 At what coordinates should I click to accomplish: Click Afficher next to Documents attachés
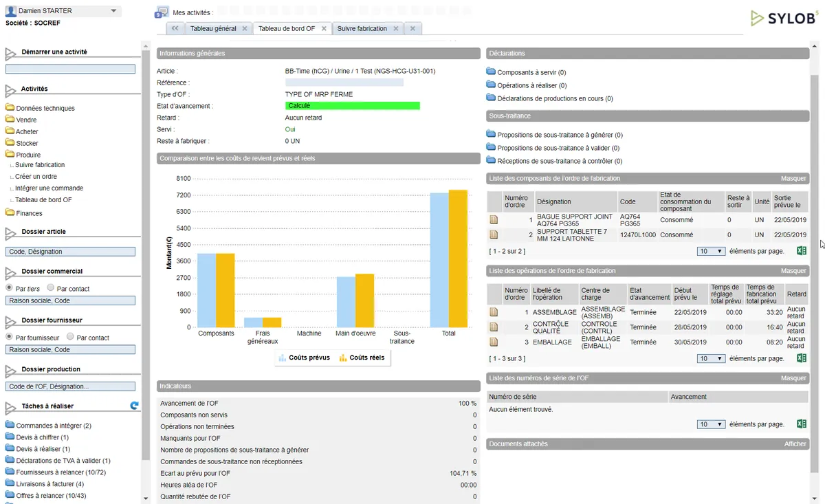pos(795,444)
